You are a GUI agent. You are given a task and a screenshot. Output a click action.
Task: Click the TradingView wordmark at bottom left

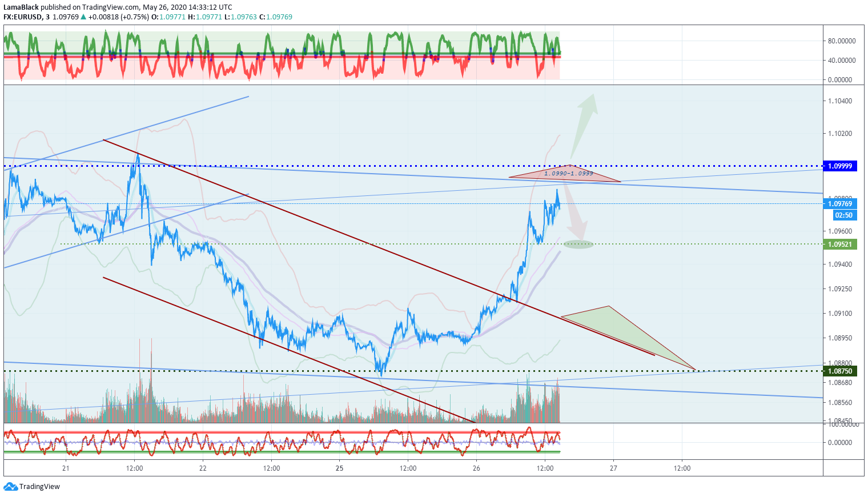[39, 487]
